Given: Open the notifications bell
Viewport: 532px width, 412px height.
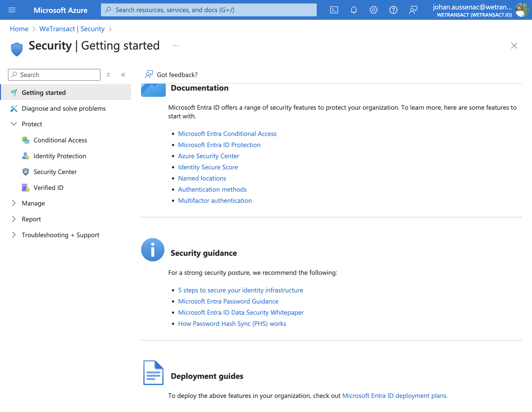Looking at the screenshot, I should coord(354,10).
